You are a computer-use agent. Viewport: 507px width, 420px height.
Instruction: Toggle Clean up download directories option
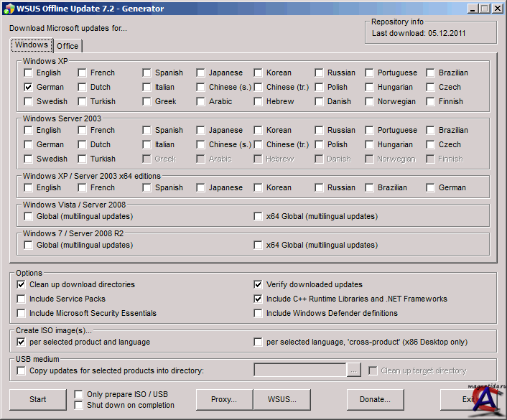(x=22, y=284)
